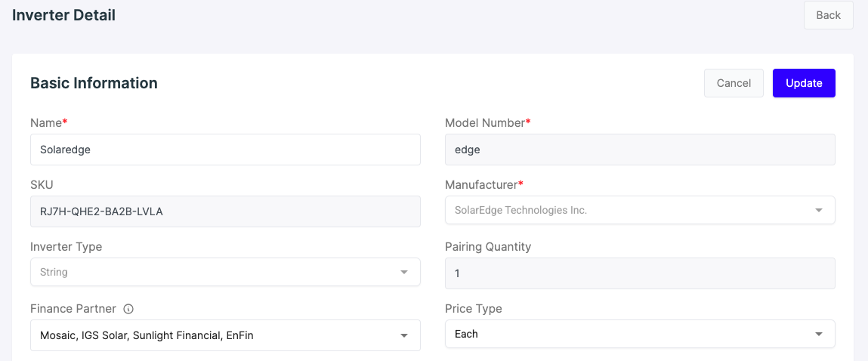Screen dimensions: 868x361
Task: Click the Inverter Detail page title
Action: coord(63,16)
